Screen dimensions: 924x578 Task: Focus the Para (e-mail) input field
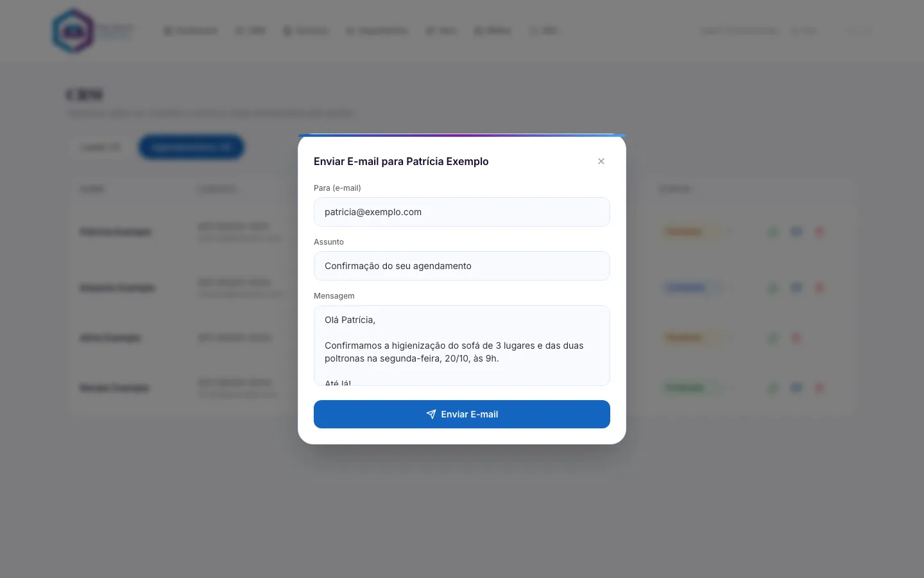[x=462, y=212]
